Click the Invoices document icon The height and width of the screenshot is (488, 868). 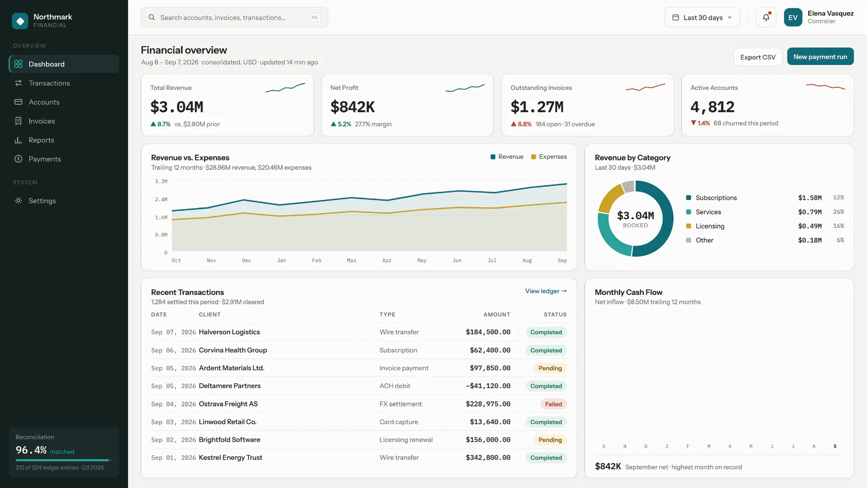(18, 121)
